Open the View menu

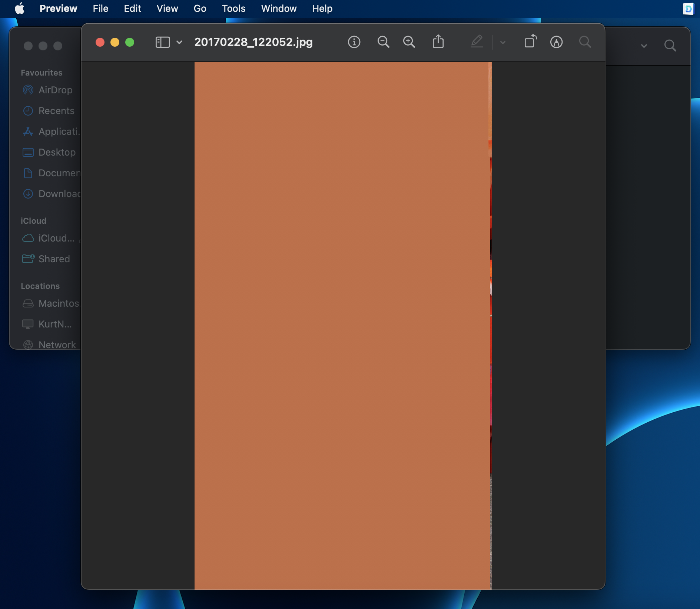[167, 9]
